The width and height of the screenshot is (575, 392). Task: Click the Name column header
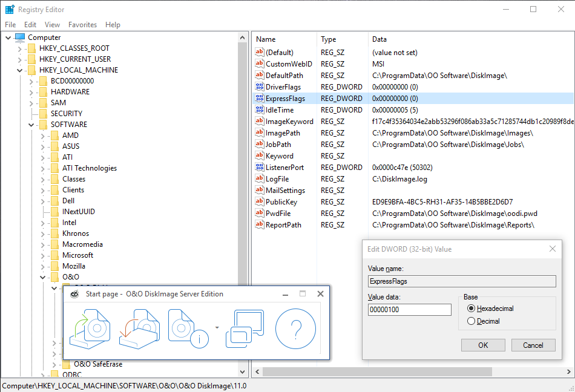click(284, 39)
